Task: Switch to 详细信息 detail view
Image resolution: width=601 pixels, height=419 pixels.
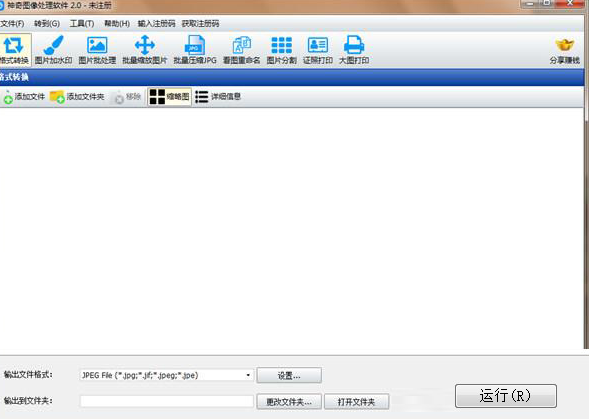Action: coord(218,97)
